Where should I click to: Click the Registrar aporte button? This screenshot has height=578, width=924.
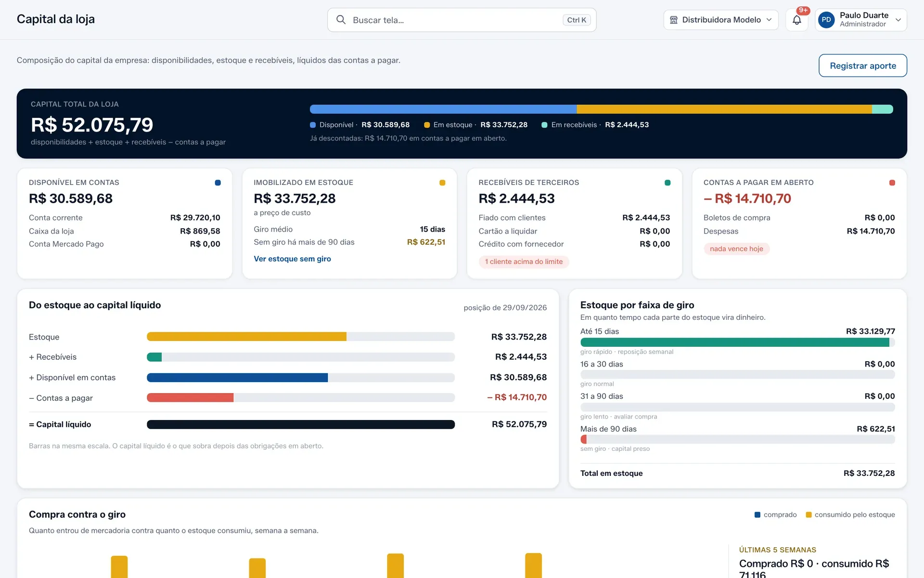pos(863,66)
